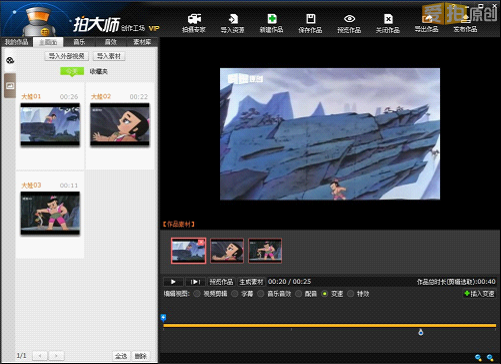The image size is (501, 364).
Task: Select 视频剪辑 edit view radio
Action: point(197,294)
